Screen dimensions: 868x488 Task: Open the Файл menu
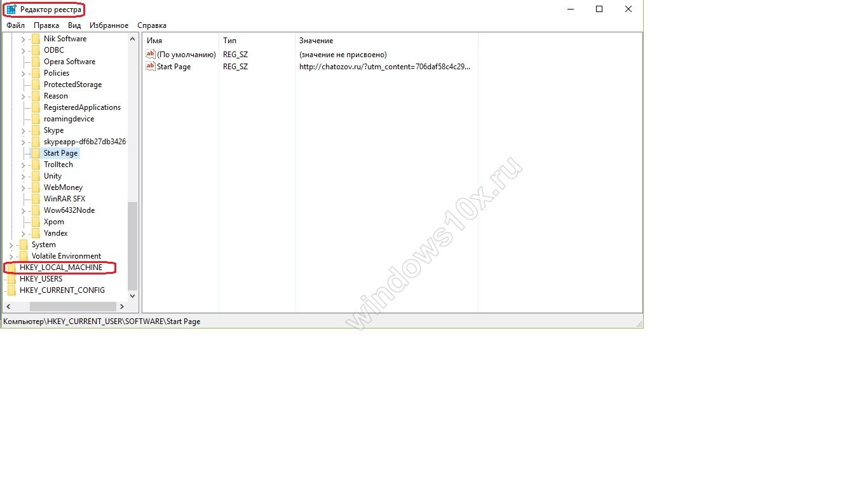(x=15, y=25)
